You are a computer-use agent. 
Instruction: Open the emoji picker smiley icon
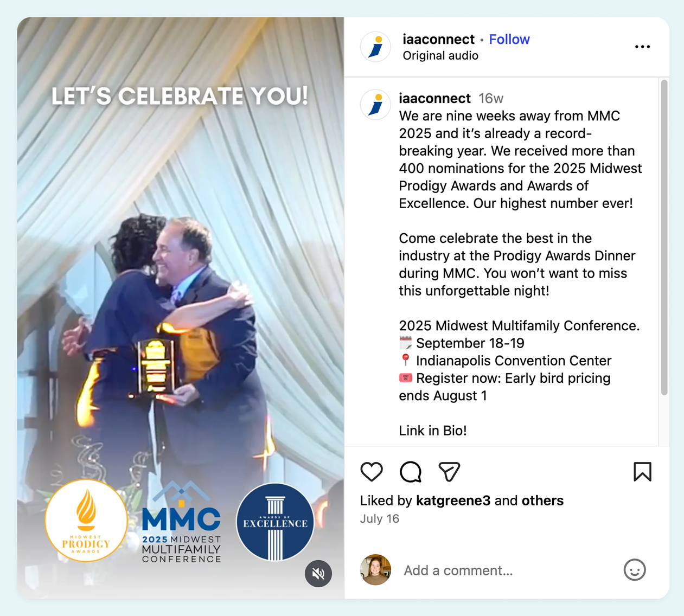(635, 570)
